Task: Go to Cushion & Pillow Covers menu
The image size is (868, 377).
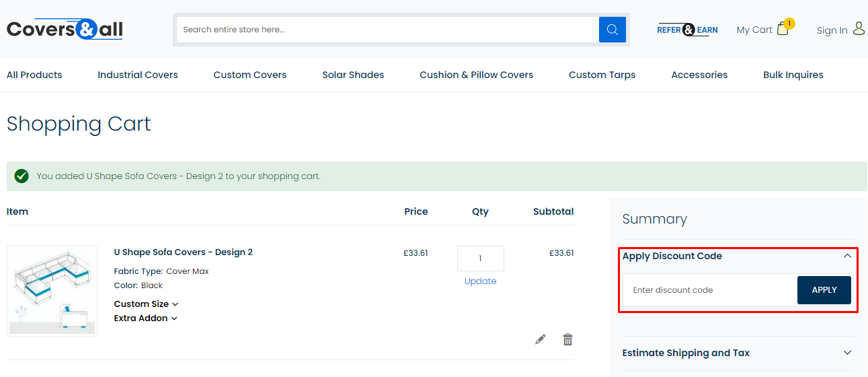Action: pos(476,75)
